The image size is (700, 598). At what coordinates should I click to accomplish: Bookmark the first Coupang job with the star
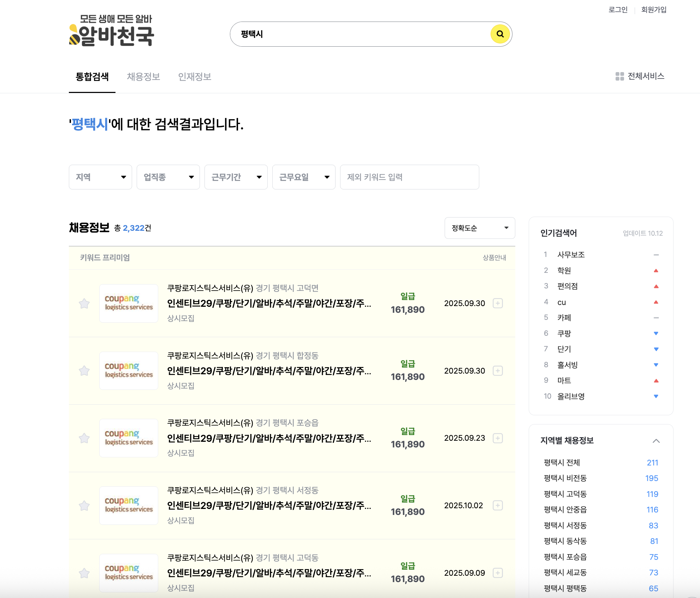pyautogui.click(x=84, y=303)
